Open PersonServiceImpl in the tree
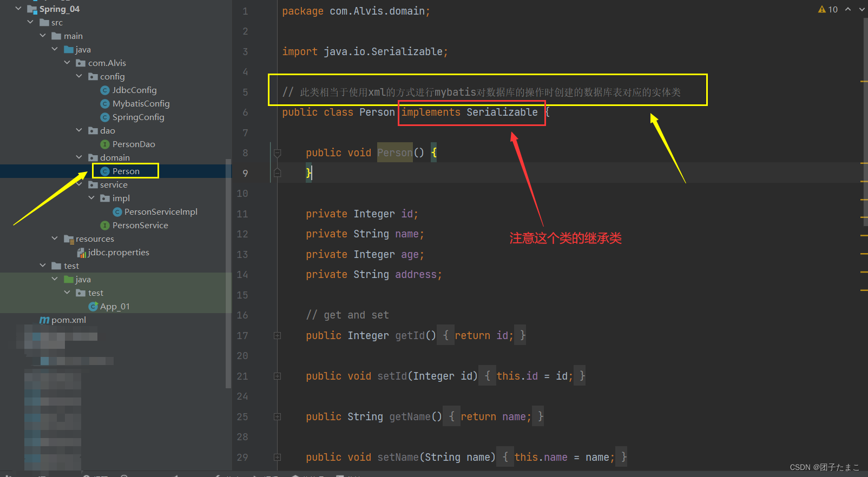 click(x=161, y=212)
